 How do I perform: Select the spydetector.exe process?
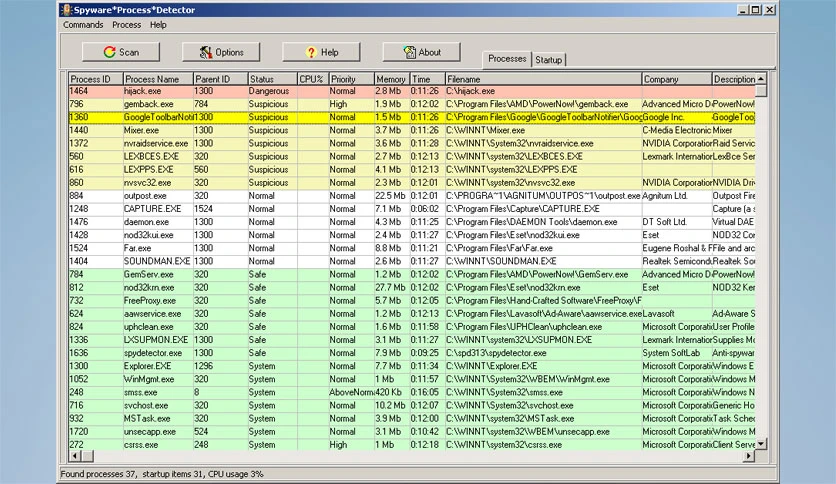tap(152, 353)
